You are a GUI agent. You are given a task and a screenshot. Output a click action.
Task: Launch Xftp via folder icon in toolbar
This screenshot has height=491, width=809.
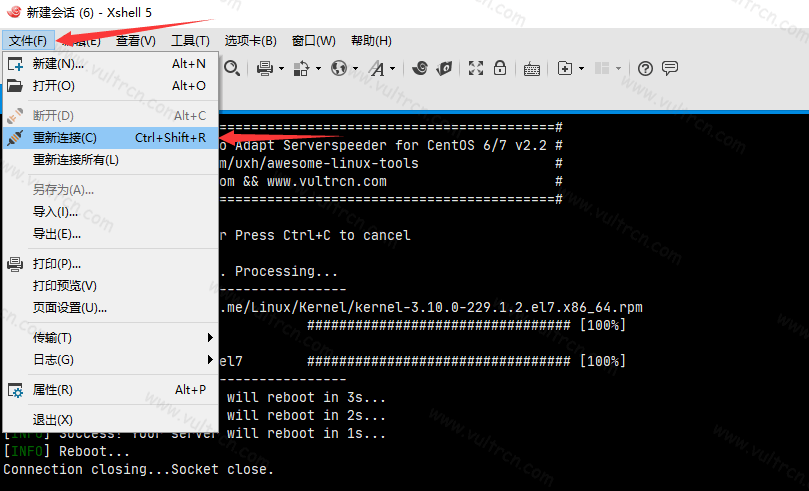click(444, 68)
